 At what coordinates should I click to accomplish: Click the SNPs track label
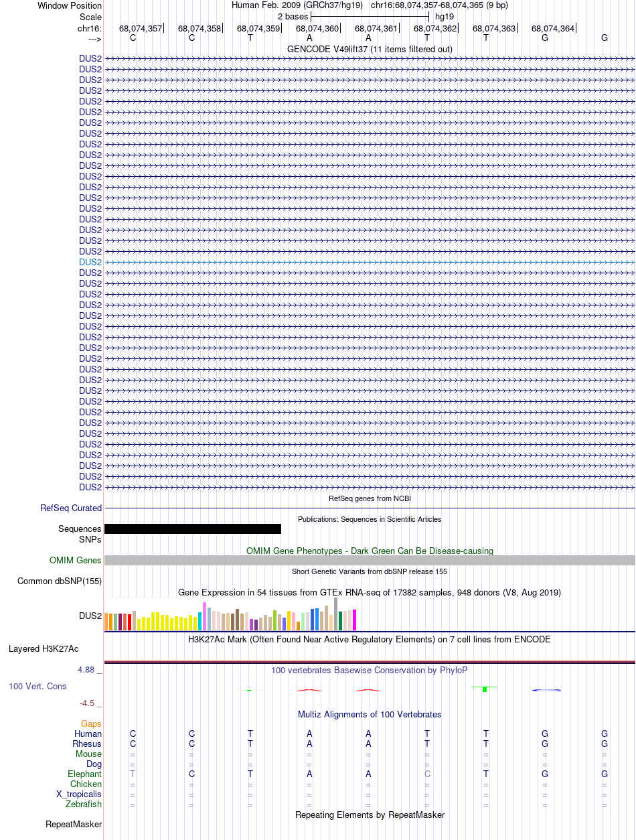pos(90,539)
